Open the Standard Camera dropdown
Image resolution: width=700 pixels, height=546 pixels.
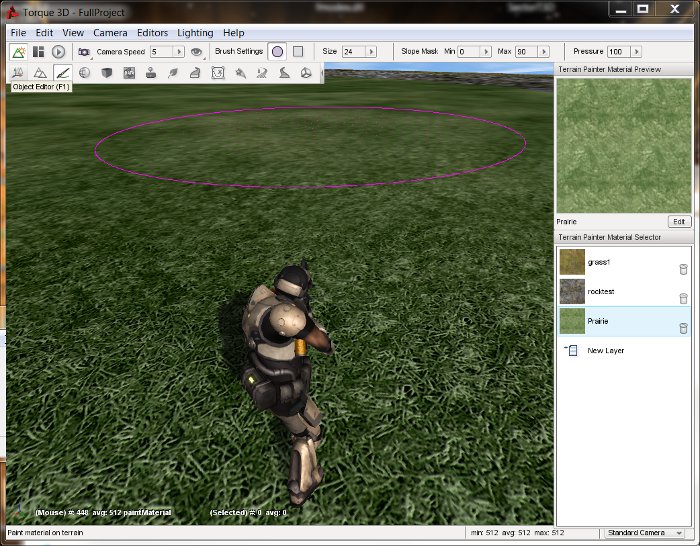pos(680,533)
